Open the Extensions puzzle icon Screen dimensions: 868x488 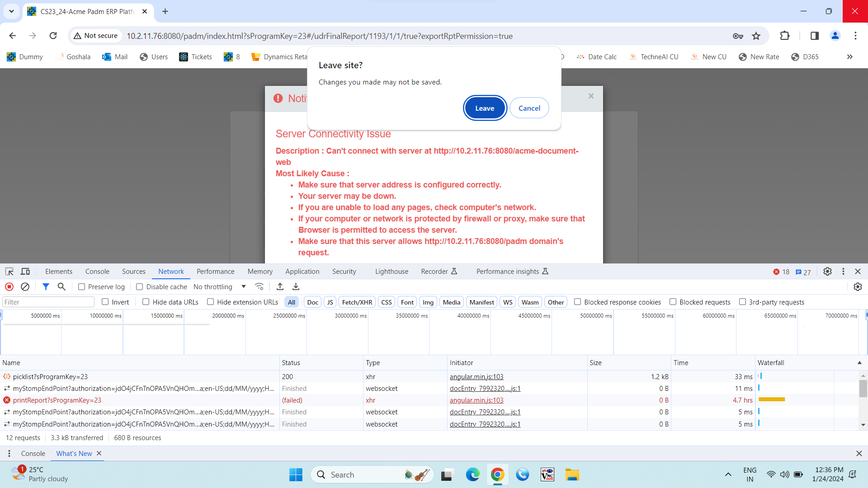click(785, 36)
